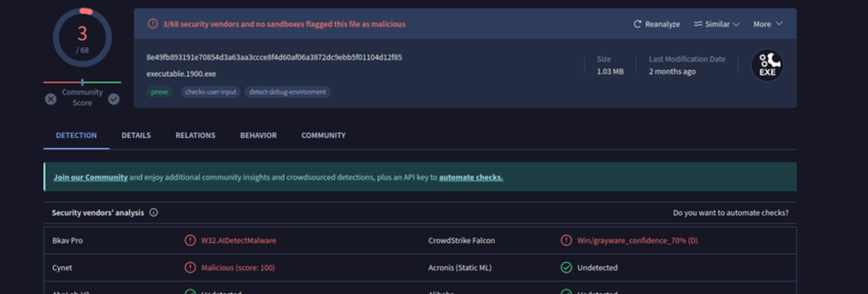Viewport: 868px width, 294px height.
Task: Click the detect-debug-environment tag
Action: [x=287, y=92]
